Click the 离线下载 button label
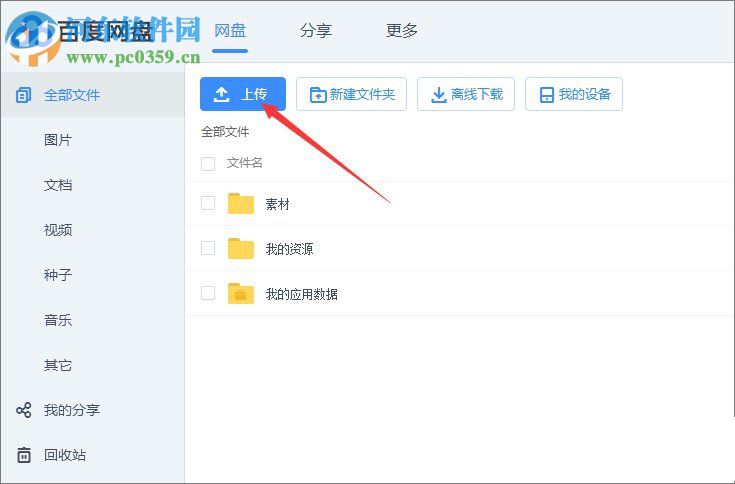 click(x=477, y=95)
